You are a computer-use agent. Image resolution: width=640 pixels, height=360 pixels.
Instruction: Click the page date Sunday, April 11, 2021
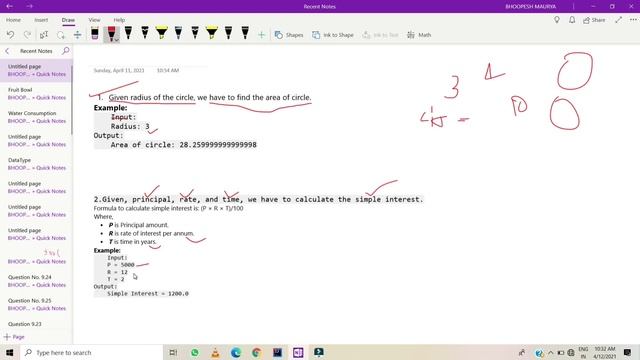119,70
